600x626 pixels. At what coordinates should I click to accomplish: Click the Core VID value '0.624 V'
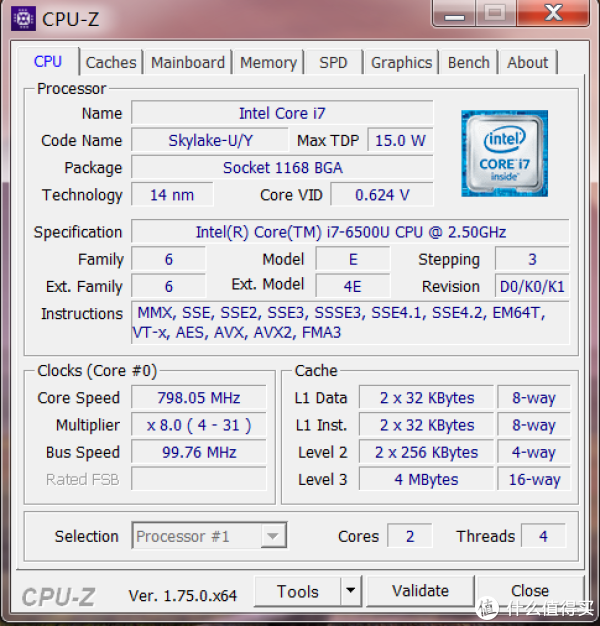coord(382,194)
